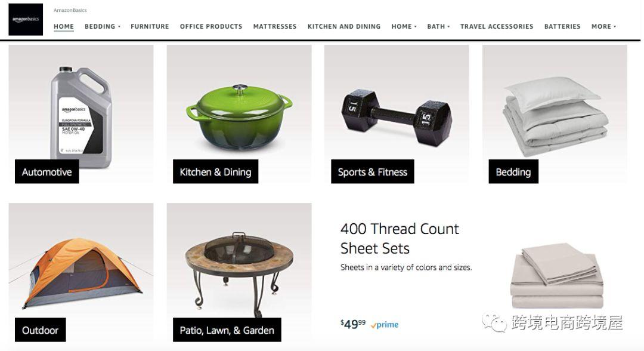Click the AmazonBasics logo
This screenshot has height=351, width=644.
point(26,19)
